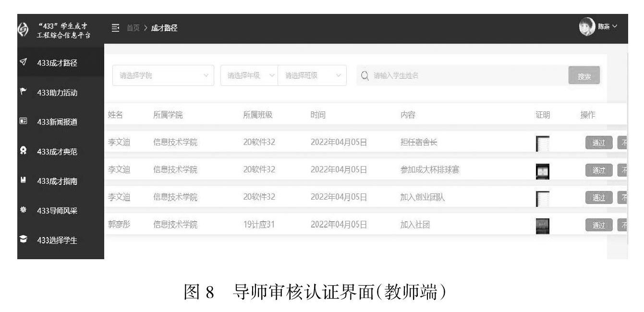Open the 请选择班级 dropdown

click(312, 75)
